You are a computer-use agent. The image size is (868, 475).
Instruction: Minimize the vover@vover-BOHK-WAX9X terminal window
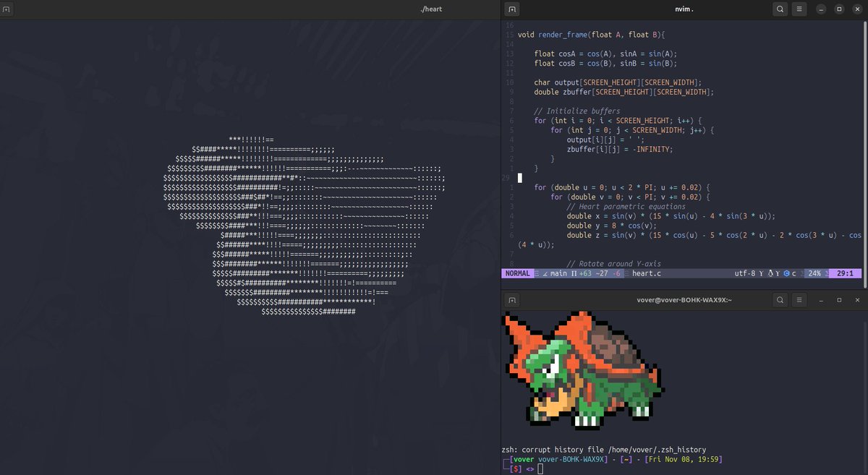(821, 299)
